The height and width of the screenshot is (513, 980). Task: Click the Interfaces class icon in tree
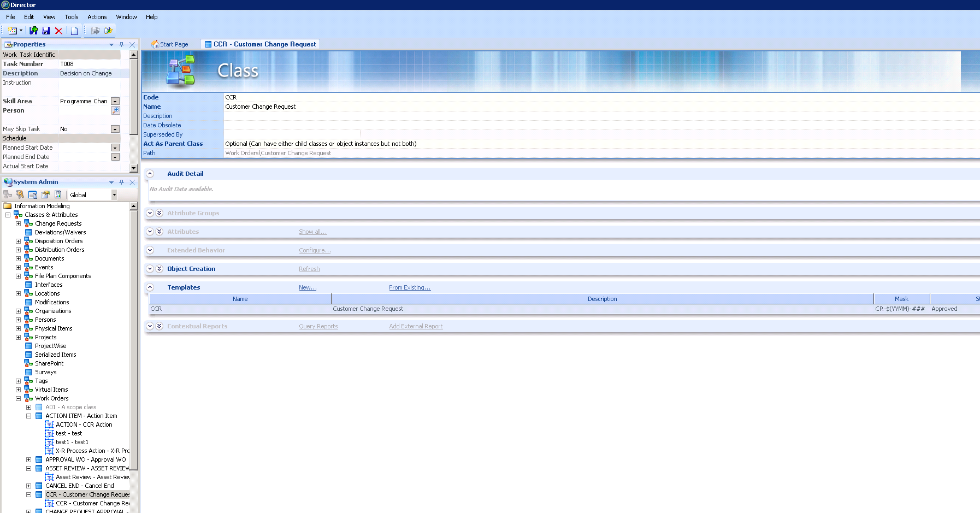pyautogui.click(x=28, y=285)
